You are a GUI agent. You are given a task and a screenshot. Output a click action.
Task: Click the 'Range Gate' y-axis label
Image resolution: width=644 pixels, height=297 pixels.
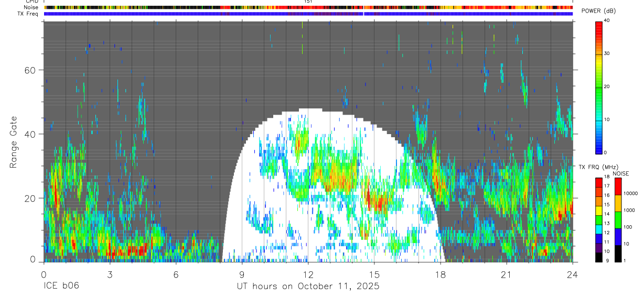coord(14,142)
